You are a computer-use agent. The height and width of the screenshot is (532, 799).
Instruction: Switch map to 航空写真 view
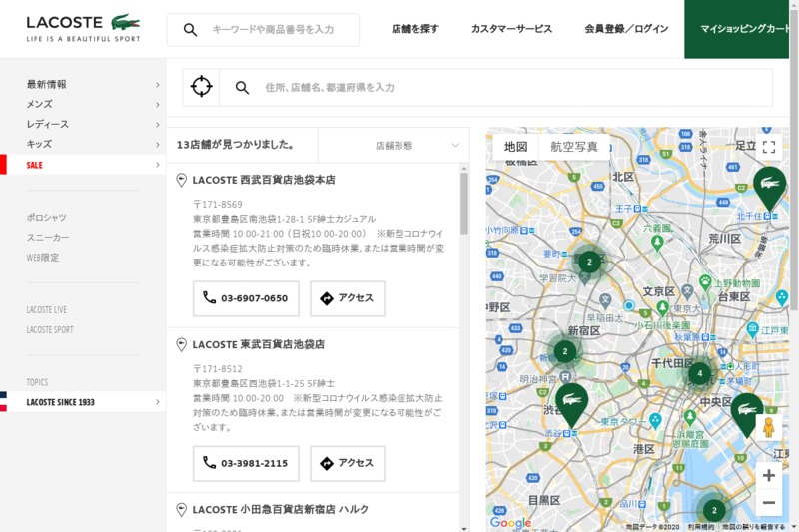[x=574, y=147]
